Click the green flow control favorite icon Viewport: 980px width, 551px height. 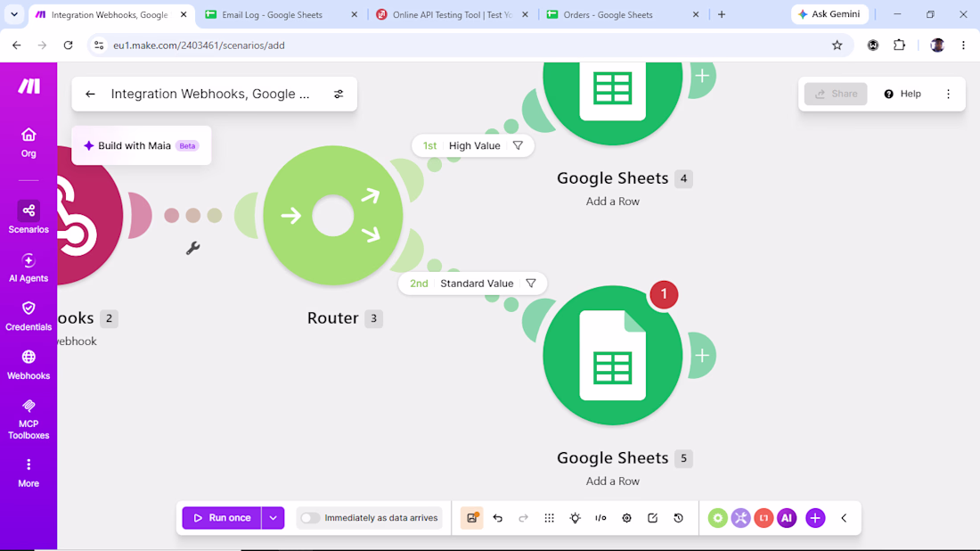tap(717, 518)
